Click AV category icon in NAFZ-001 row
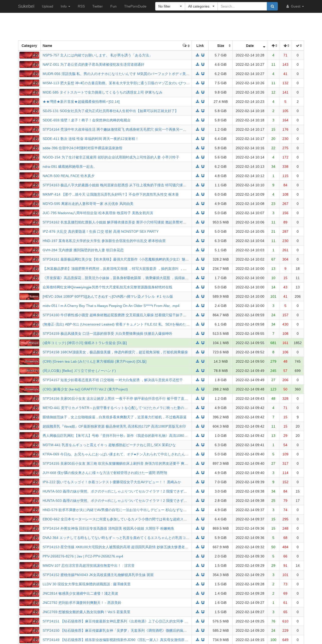Image resolution: width=322 pixels, height=644 pixels. 29,64
